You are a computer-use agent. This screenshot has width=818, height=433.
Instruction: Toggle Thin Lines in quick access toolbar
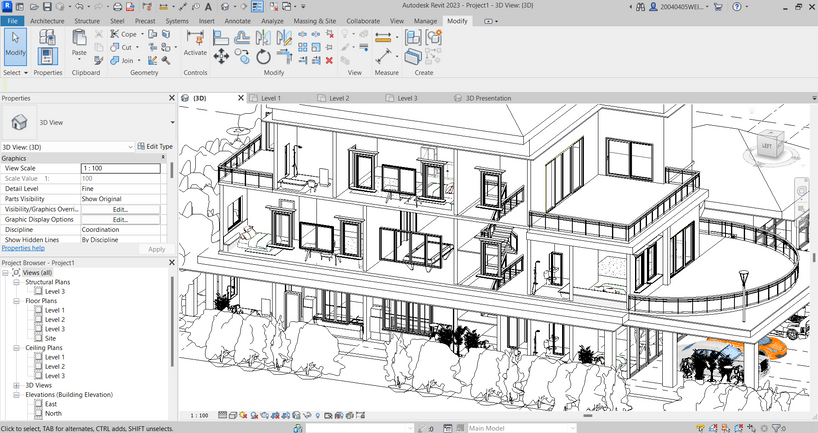click(257, 7)
